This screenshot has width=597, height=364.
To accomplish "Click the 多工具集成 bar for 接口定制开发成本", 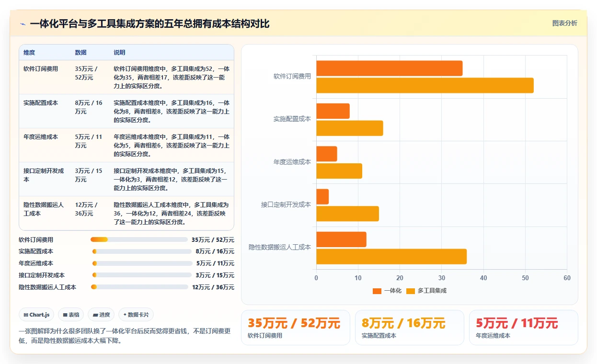I will coord(347,214).
